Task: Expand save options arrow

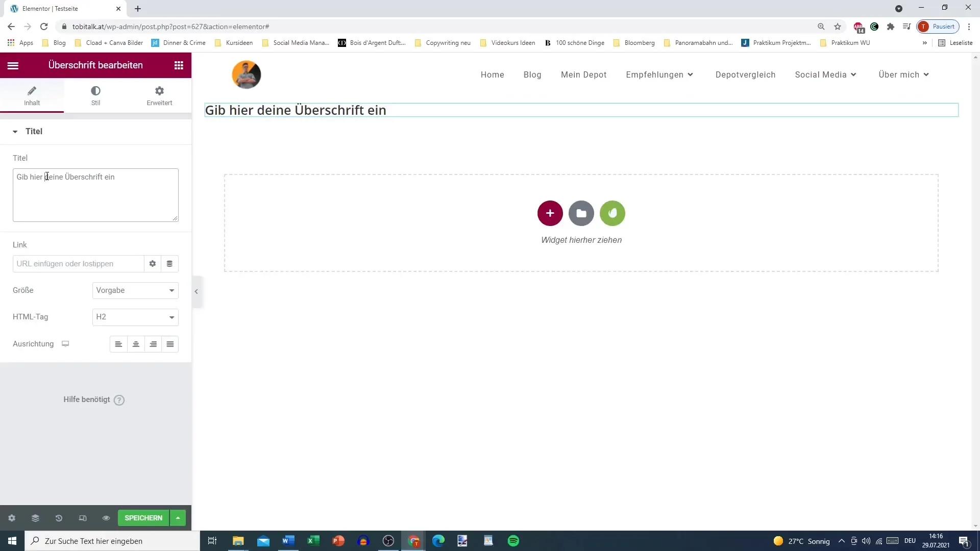Action: pyautogui.click(x=178, y=518)
